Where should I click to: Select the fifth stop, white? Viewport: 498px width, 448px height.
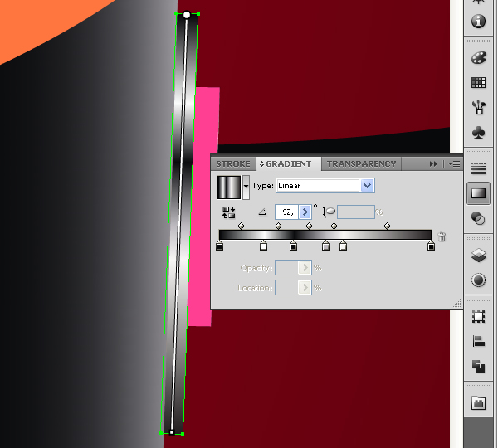pos(343,246)
